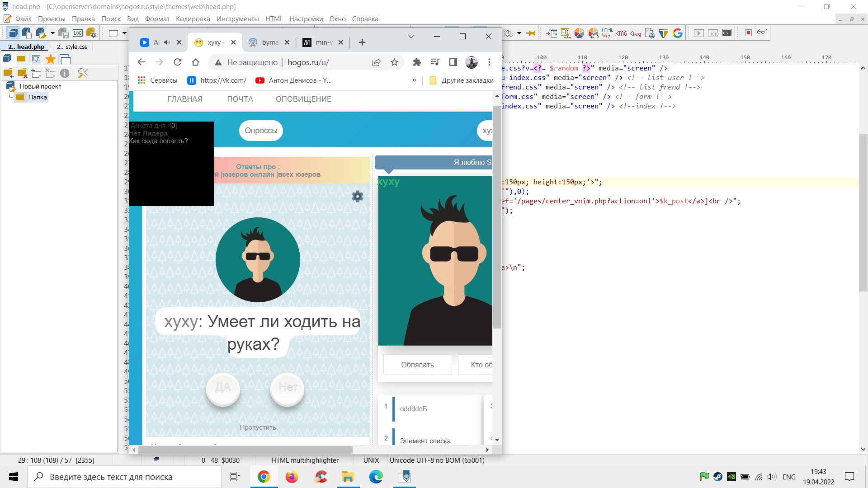Screen dimensions: 868x488
Task: Click the LOG toolbar icon
Action: (78, 33)
